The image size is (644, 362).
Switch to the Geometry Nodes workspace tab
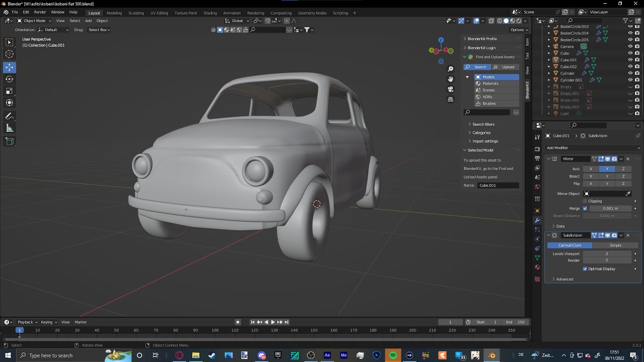point(312,13)
